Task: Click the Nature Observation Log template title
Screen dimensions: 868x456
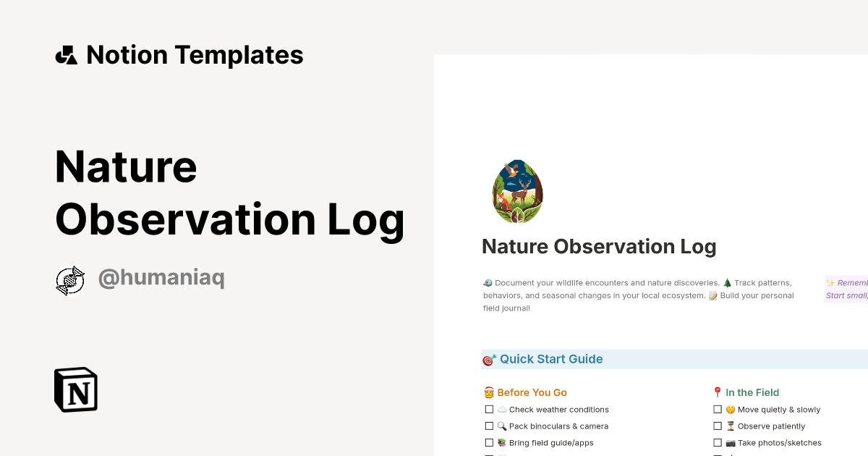Action: pos(229,193)
